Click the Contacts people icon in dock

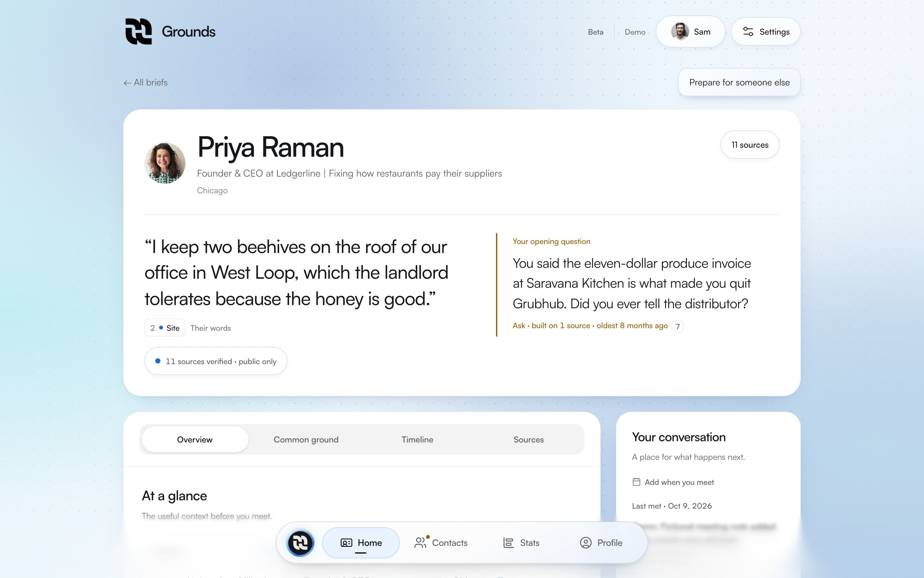[x=420, y=543]
